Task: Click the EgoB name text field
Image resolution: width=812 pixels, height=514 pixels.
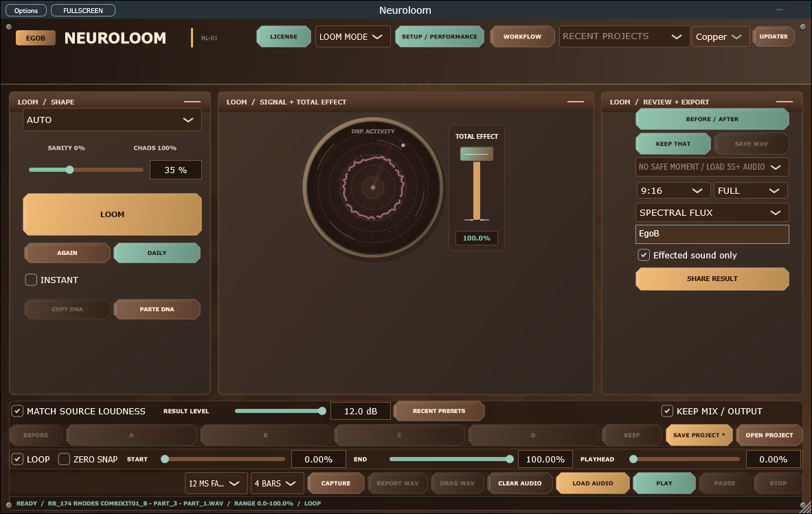Action: [x=712, y=234]
